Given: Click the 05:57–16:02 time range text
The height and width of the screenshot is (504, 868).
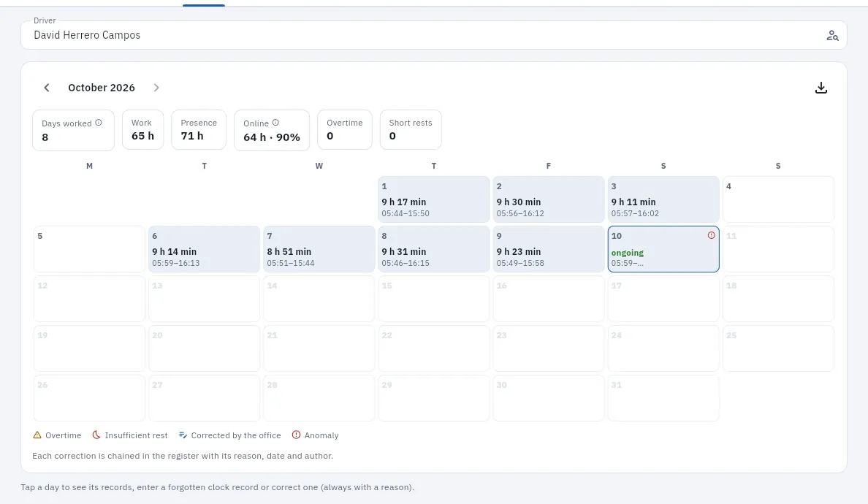Looking at the screenshot, I should 635,213.
